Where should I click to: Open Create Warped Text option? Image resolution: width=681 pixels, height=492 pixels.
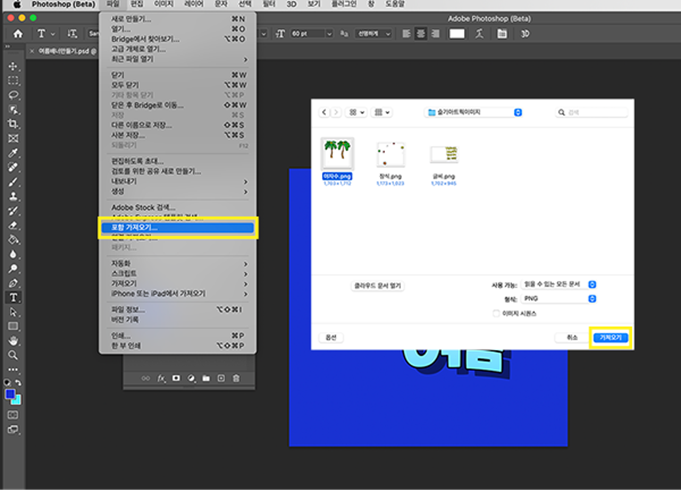479,34
